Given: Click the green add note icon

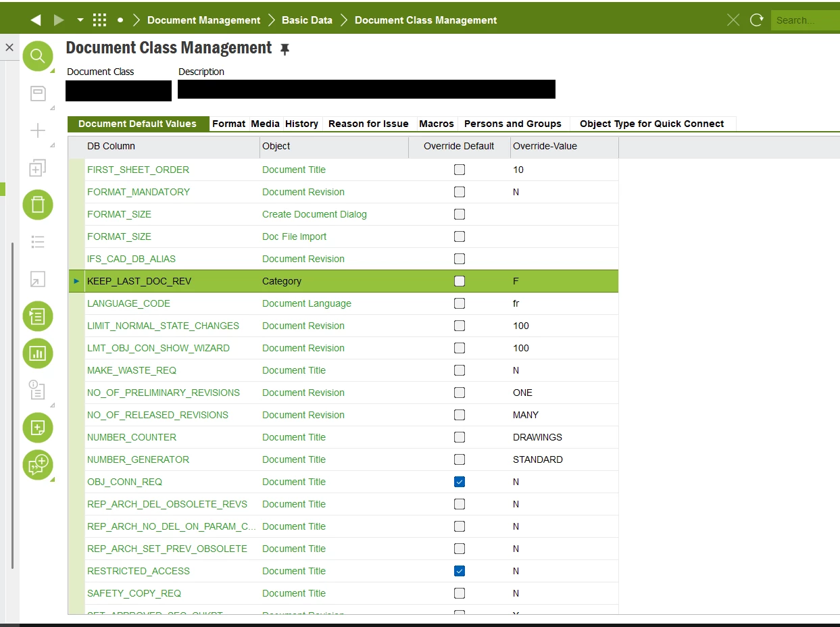Looking at the screenshot, I should (38, 427).
